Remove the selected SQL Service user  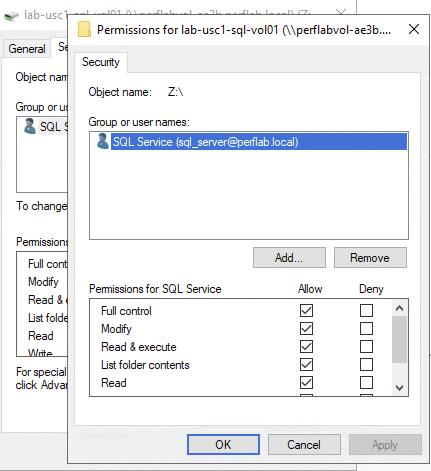point(370,257)
